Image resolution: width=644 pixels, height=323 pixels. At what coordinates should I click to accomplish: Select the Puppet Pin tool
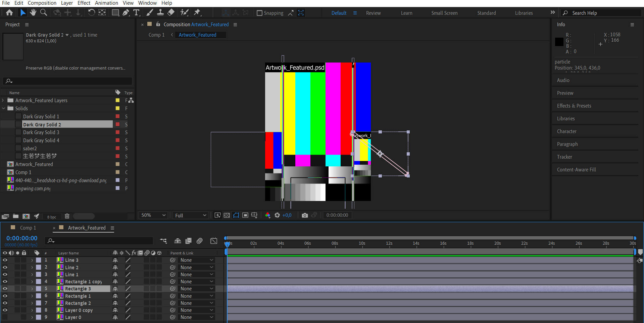(197, 13)
